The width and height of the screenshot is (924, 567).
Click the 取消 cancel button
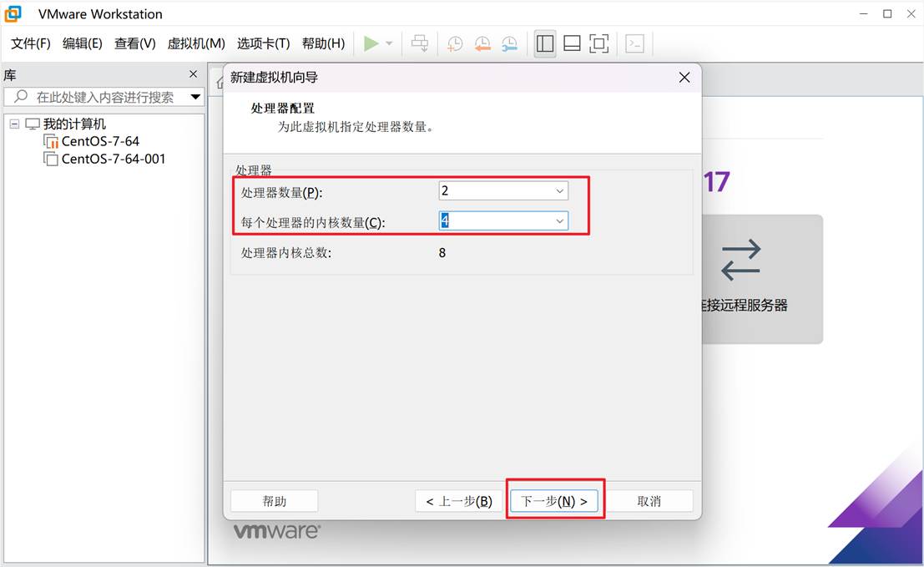(x=649, y=501)
